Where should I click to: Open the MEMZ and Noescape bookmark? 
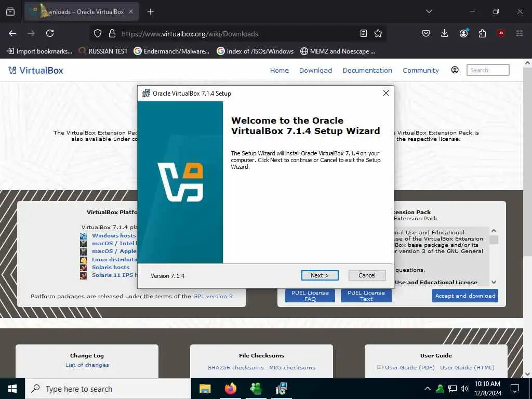pyautogui.click(x=338, y=51)
